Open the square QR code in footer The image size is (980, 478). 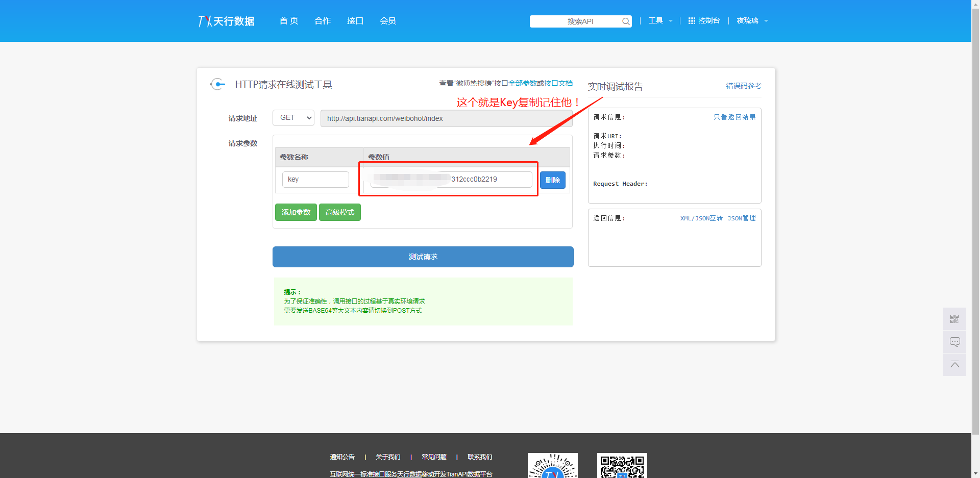click(x=622, y=465)
